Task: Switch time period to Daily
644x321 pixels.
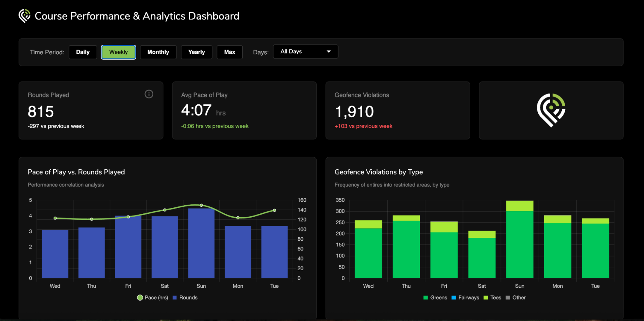Action: [83, 52]
